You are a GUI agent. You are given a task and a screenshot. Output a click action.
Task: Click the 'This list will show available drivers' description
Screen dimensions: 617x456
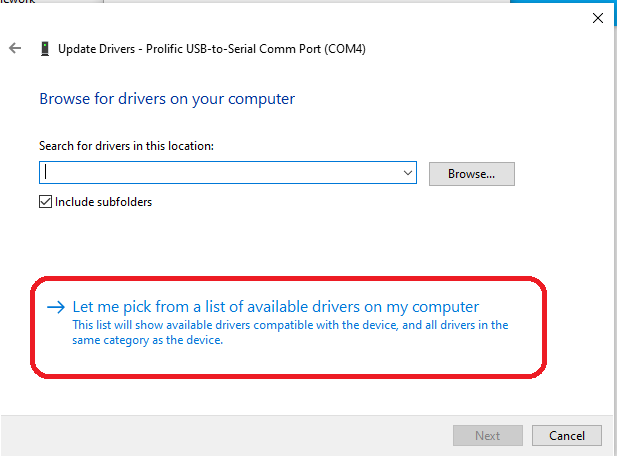point(290,325)
